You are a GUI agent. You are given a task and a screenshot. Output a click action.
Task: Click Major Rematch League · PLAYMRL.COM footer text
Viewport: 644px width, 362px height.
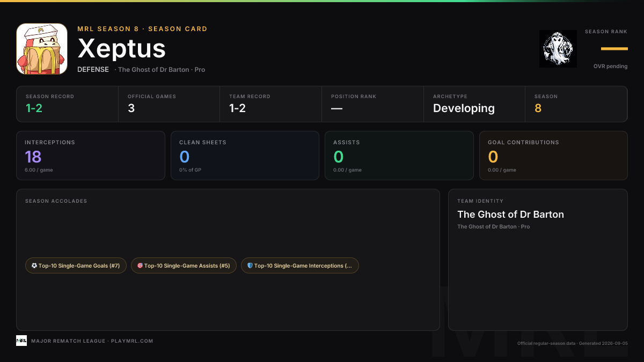[x=92, y=341]
